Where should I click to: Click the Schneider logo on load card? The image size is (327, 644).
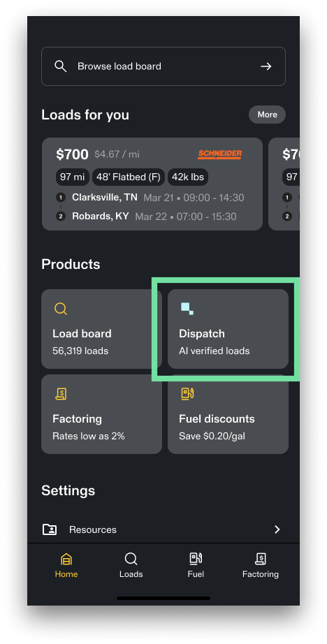tap(220, 154)
